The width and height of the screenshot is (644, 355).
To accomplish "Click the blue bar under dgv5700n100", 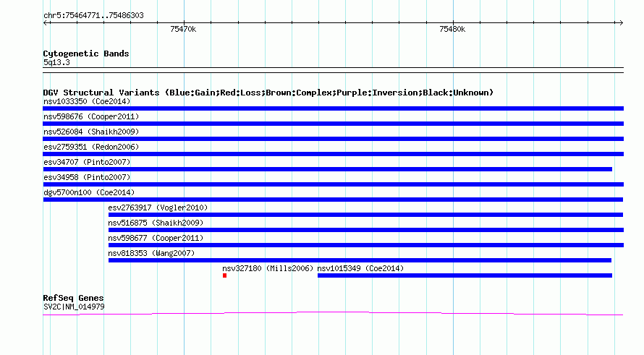I will pos(333,200).
